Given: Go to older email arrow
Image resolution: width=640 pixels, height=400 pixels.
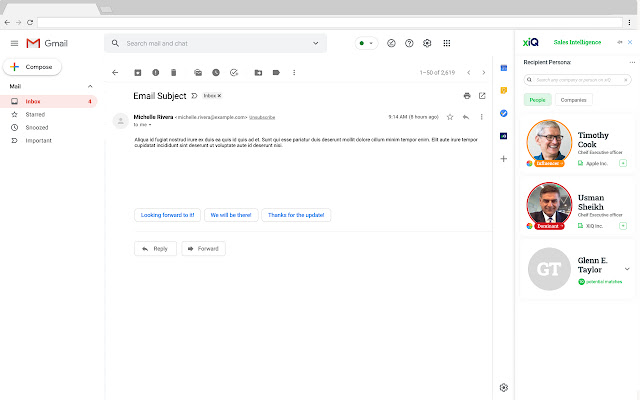Looking at the screenshot, I should 484,73.
